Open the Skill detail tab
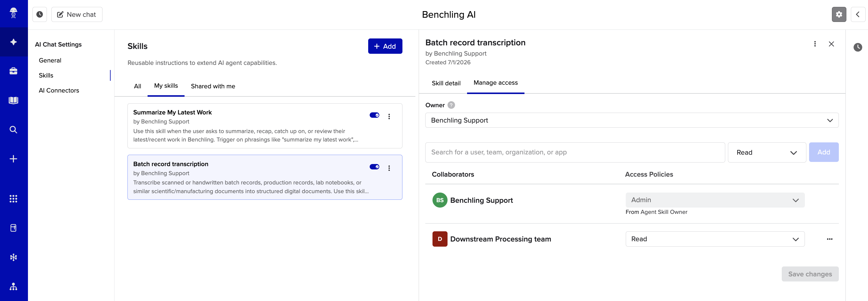The width and height of the screenshot is (868, 301). (x=446, y=83)
